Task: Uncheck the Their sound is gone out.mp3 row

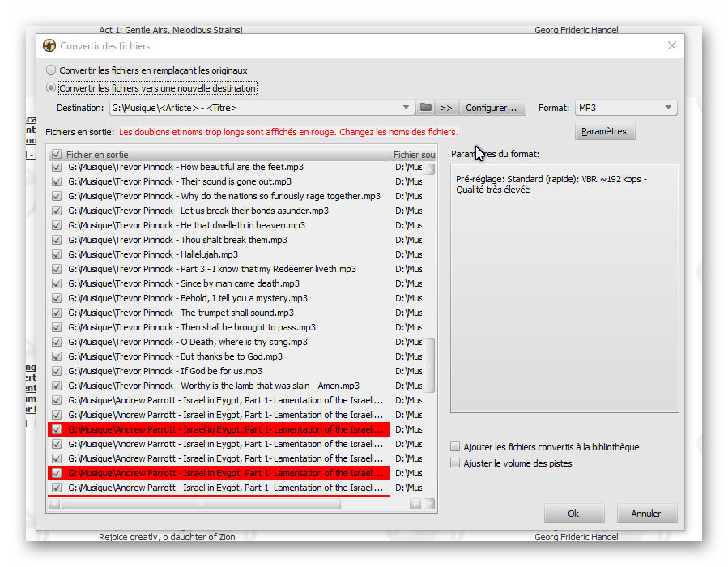Action: click(57, 181)
